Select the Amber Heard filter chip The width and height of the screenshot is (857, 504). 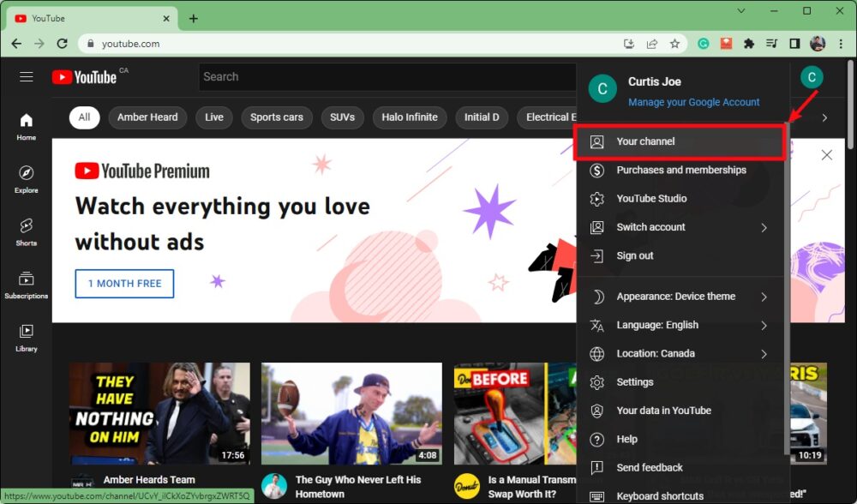(x=147, y=117)
